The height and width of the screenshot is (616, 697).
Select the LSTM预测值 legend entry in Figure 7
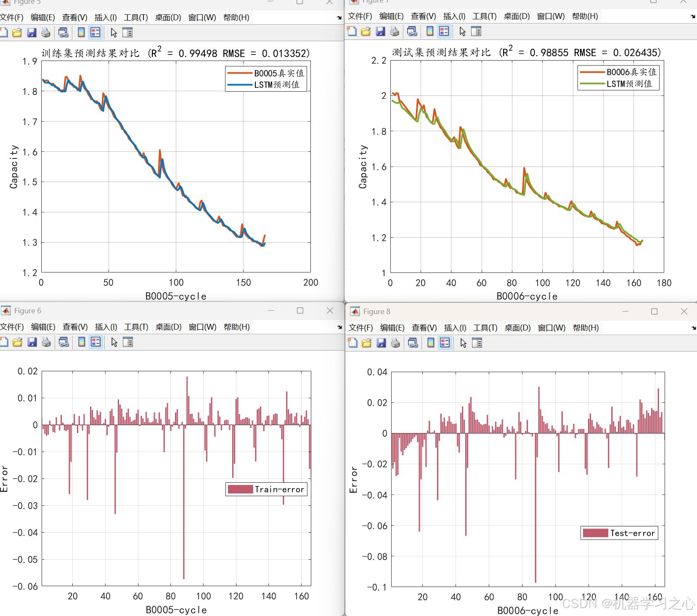point(616,84)
